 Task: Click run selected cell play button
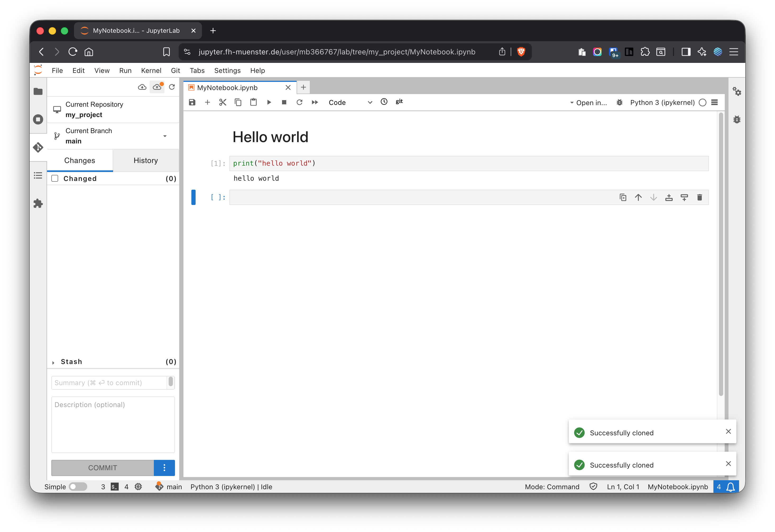point(269,102)
